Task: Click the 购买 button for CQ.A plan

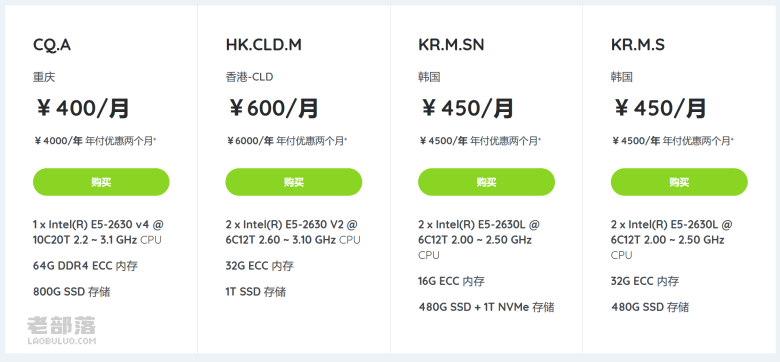Action: 101,182
